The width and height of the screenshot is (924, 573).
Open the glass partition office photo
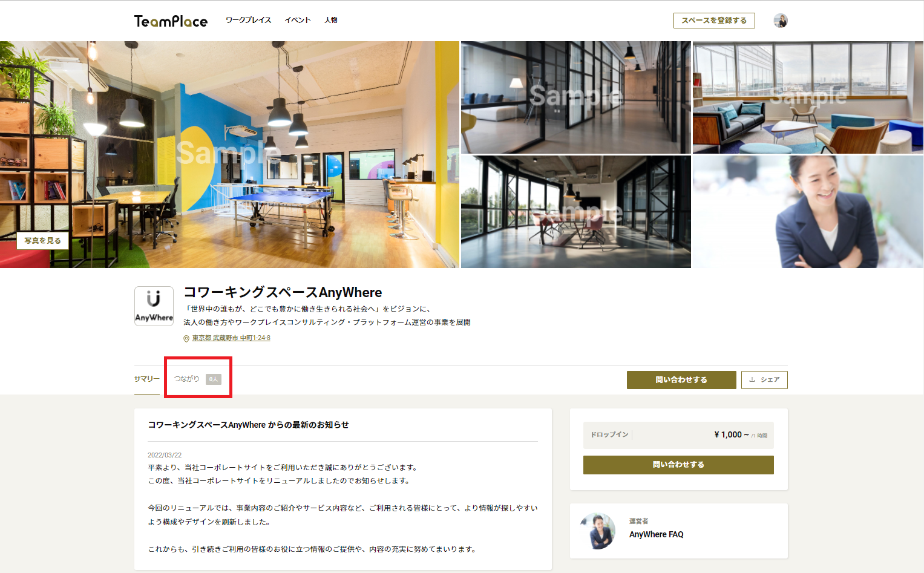(x=575, y=97)
